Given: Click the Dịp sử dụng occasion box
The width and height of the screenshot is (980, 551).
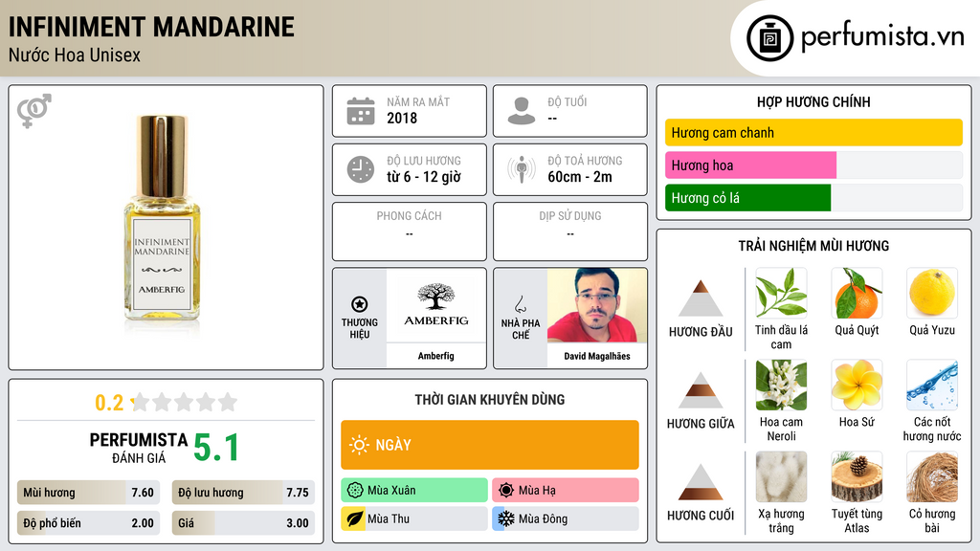Looking at the screenshot, I should coord(570,231).
